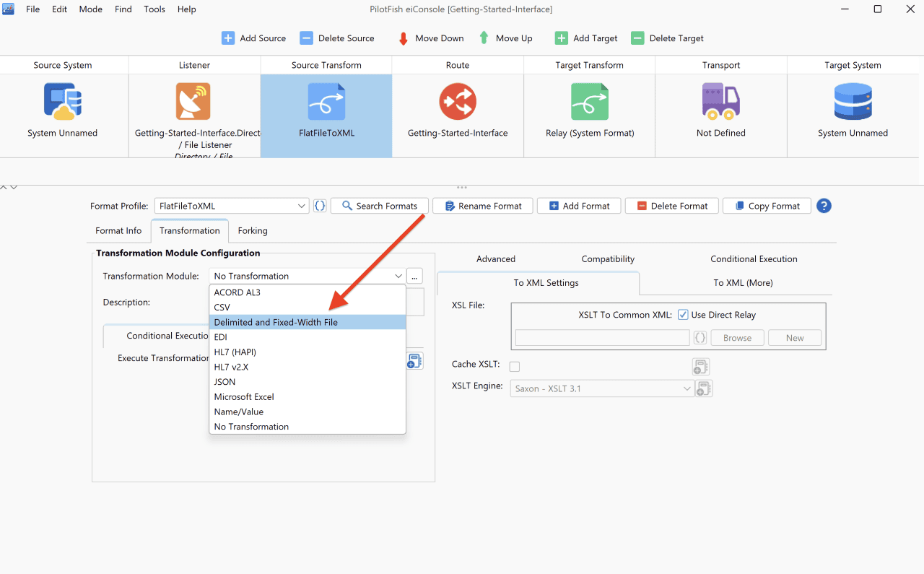The height and width of the screenshot is (574, 924).
Task: Open the File menu
Action: (x=33, y=9)
